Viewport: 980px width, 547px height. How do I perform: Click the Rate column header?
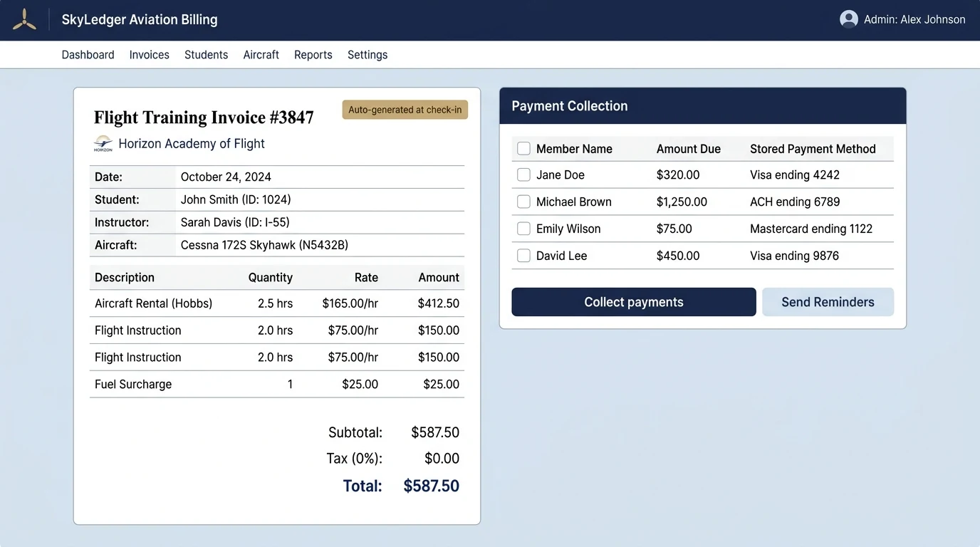(366, 278)
